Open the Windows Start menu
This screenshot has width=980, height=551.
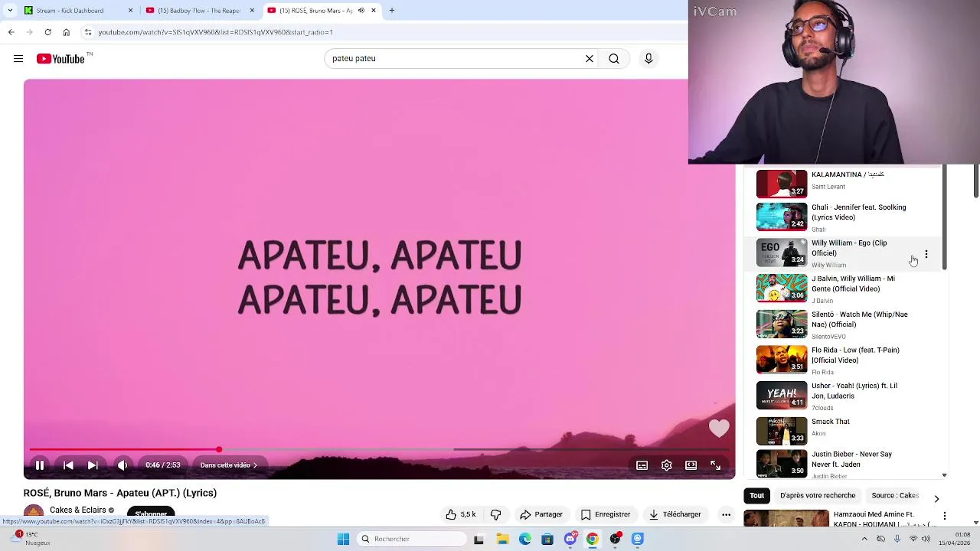(x=344, y=540)
